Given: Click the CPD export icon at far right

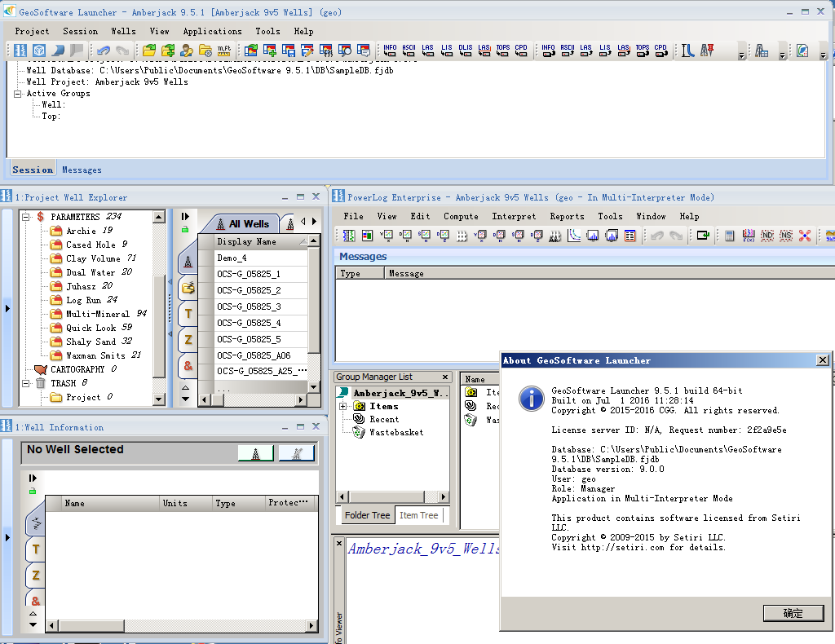Looking at the screenshot, I should (x=660, y=51).
